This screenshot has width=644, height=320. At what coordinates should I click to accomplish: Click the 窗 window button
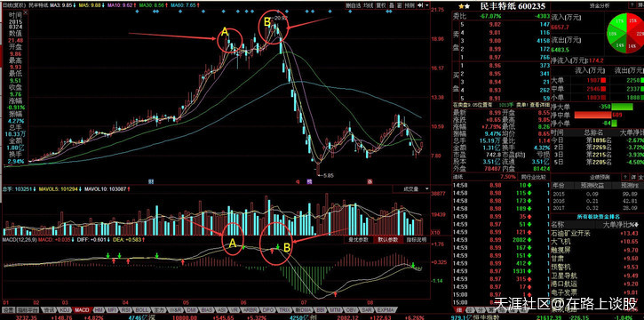point(399,5)
